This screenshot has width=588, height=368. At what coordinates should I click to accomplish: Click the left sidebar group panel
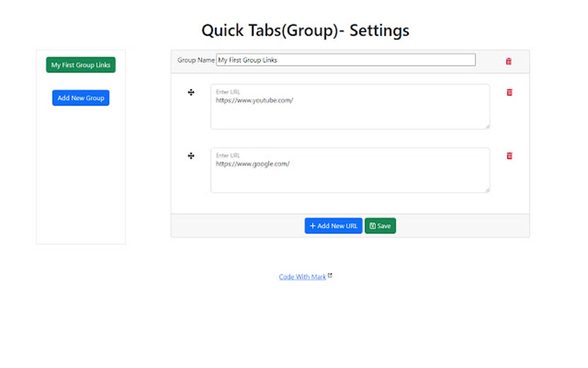click(80, 173)
